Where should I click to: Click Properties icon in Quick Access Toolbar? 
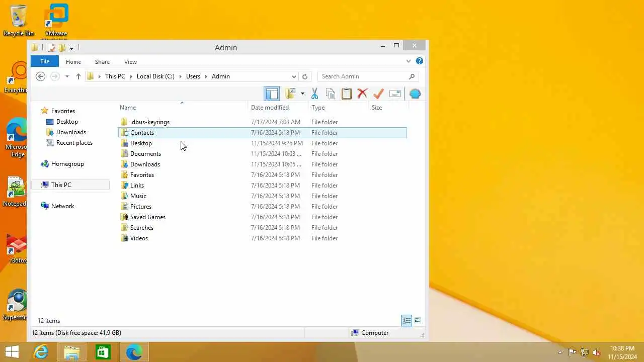[x=51, y=48]
